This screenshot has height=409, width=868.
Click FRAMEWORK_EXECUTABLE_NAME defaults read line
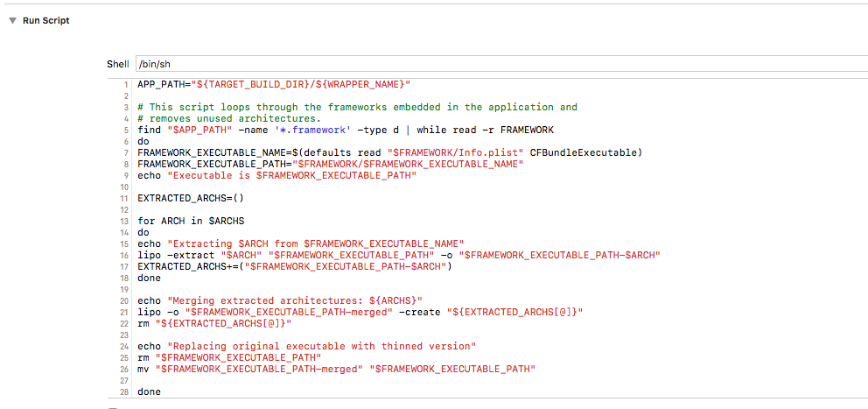pos(390,152)
